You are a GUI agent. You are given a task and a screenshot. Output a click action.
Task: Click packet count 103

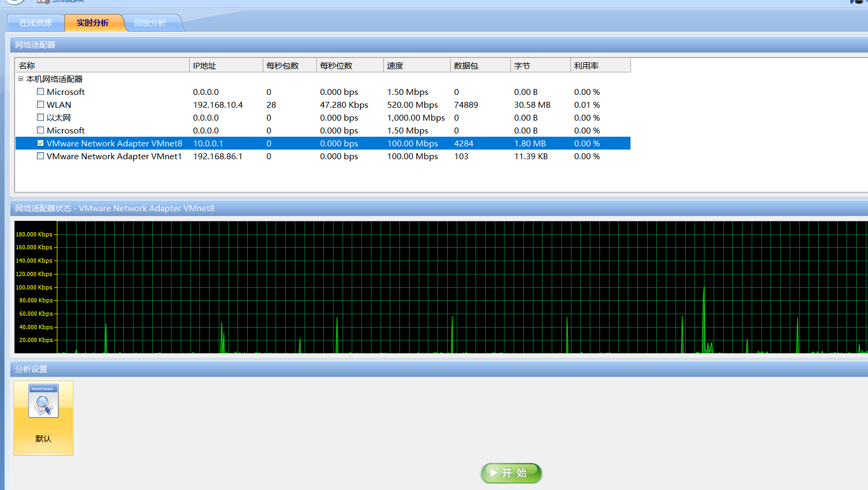461,157
